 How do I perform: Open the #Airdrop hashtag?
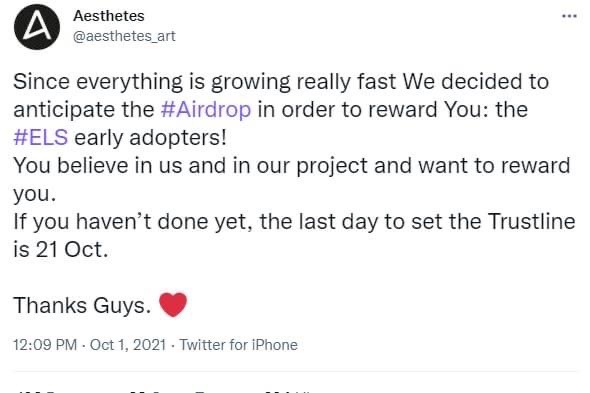[x=206, y=110]
